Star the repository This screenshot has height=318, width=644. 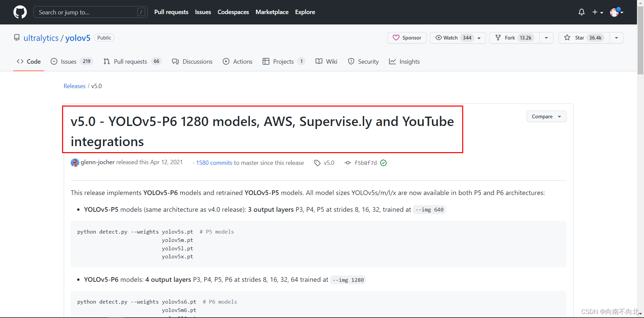(x=584, y=38)
